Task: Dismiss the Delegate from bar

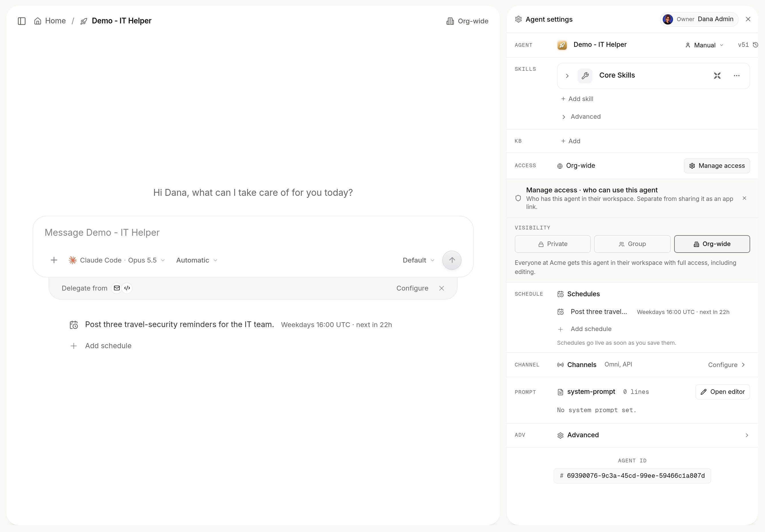Action: coord(441,288)
